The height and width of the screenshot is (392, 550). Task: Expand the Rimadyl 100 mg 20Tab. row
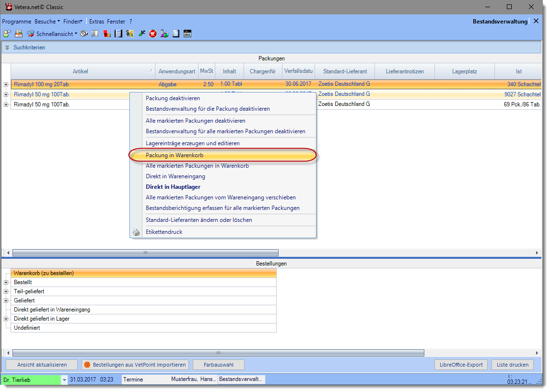[6, 84]
